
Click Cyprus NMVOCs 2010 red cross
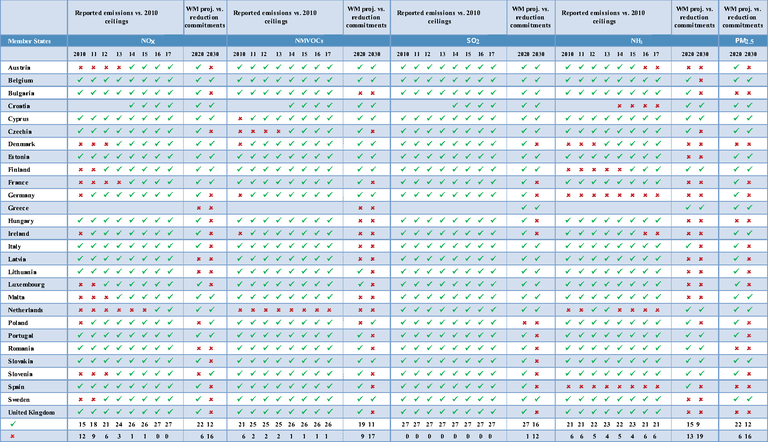tap(240, 118)
